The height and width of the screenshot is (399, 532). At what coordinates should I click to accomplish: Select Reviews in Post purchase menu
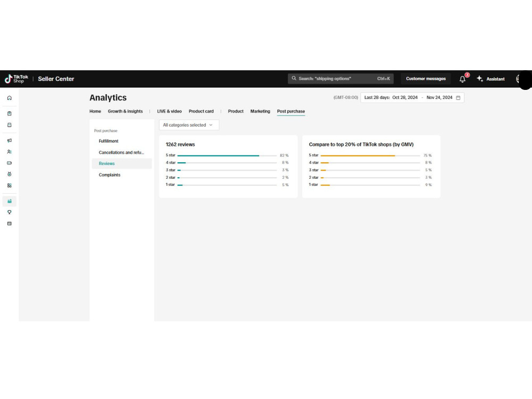tap(122, 163)
